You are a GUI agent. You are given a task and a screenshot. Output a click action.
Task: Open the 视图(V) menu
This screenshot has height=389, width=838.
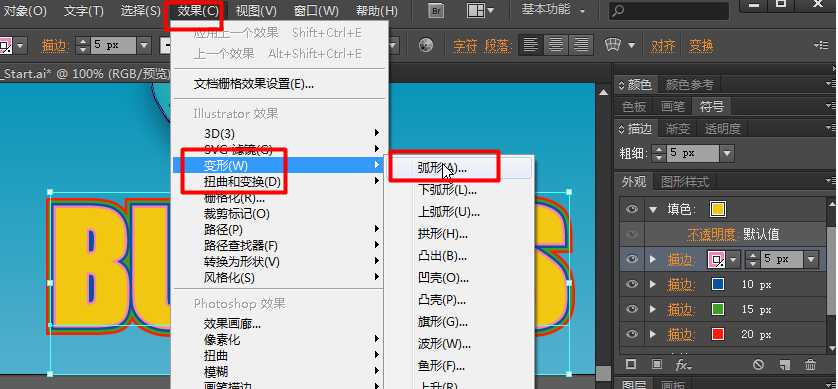pos(257,11)
